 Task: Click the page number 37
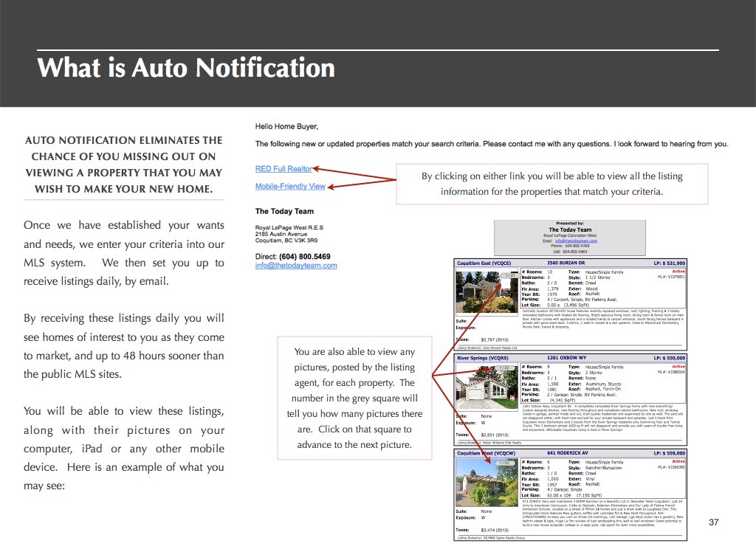tap(713, 523)
